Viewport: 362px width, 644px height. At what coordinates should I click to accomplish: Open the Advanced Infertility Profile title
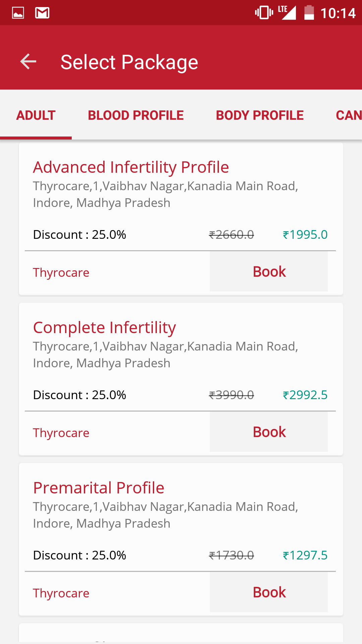coord(131,167)
